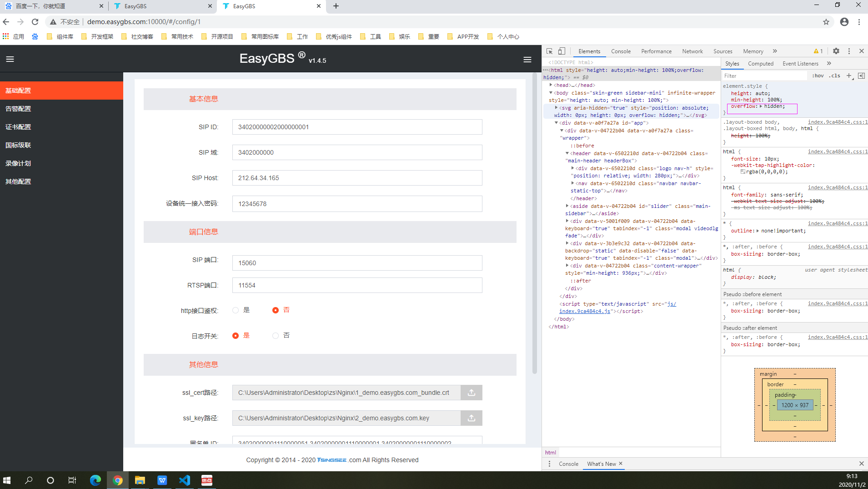Click into the RTSP端口 field
The height and width of the screenshot is (489, 868).
click(x=357, y=285)
